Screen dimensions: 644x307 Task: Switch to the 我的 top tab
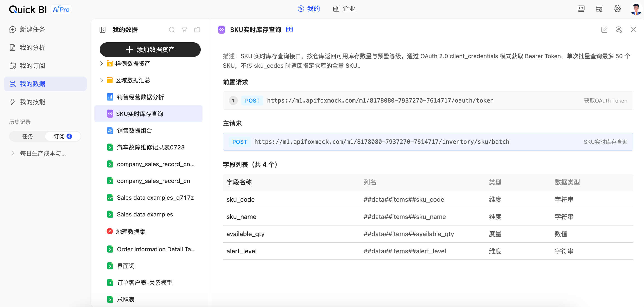coord(309,9)
